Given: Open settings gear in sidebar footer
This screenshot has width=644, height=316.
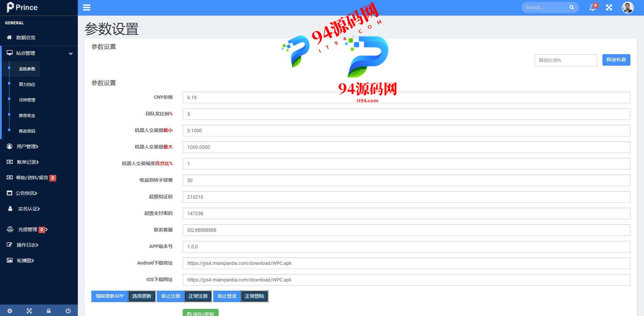Looking at the screenshot, I should [x=10, y=311].
